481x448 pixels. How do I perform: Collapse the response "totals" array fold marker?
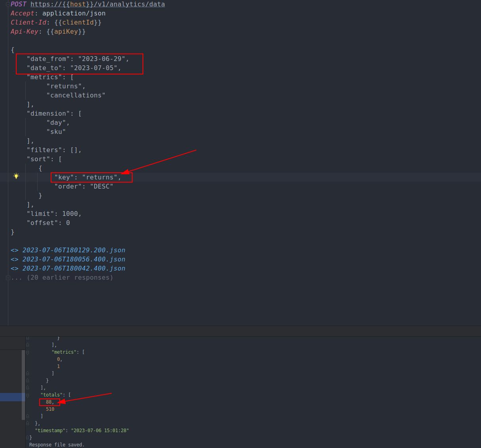[x=27, y=395]
